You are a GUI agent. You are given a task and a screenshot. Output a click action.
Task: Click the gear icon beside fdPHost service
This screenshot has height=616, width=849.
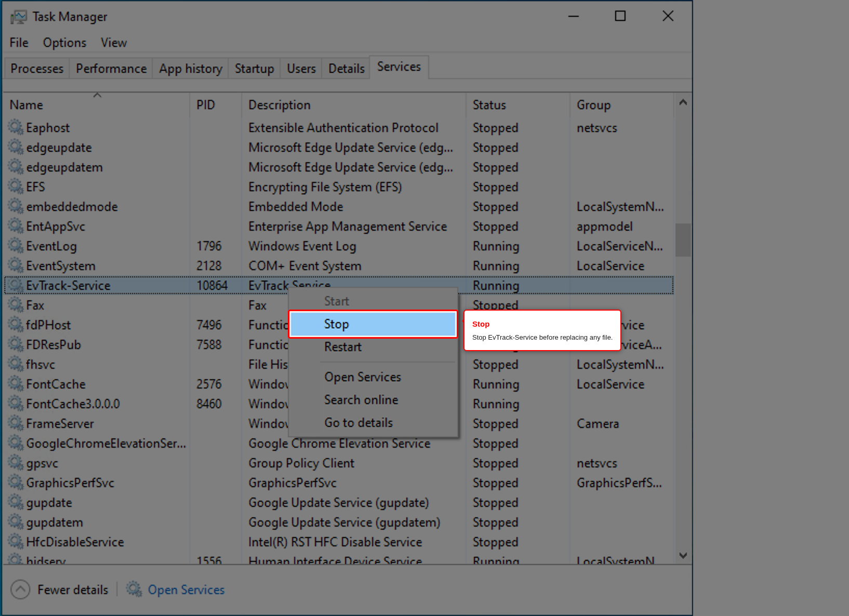click(x=16, y=325)
